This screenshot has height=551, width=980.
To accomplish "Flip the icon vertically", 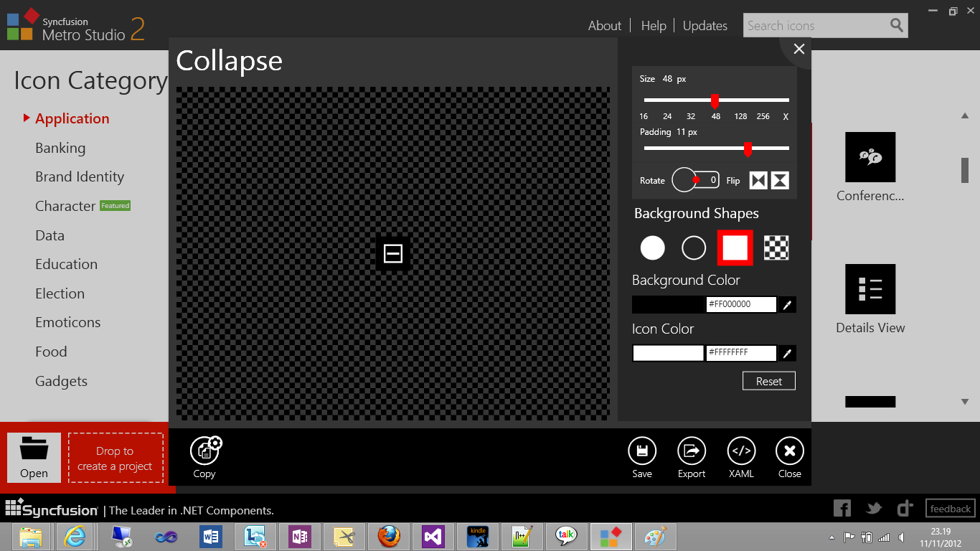I will 780,180.
